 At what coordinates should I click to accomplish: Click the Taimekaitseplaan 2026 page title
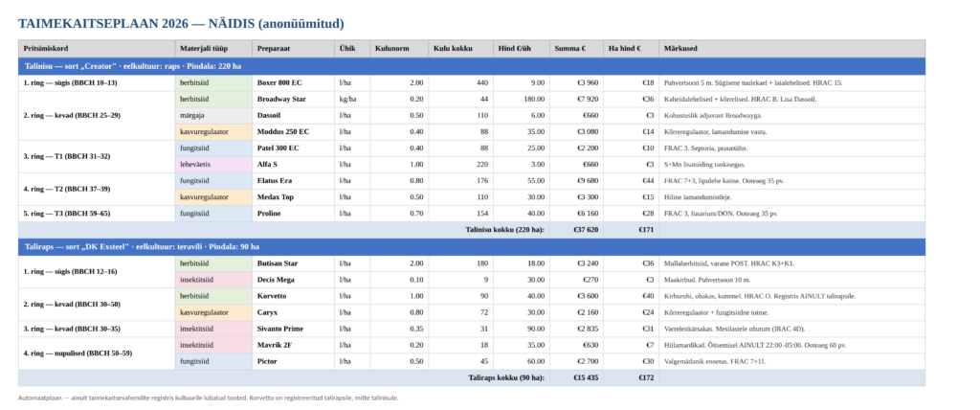[x=181, y=24]
